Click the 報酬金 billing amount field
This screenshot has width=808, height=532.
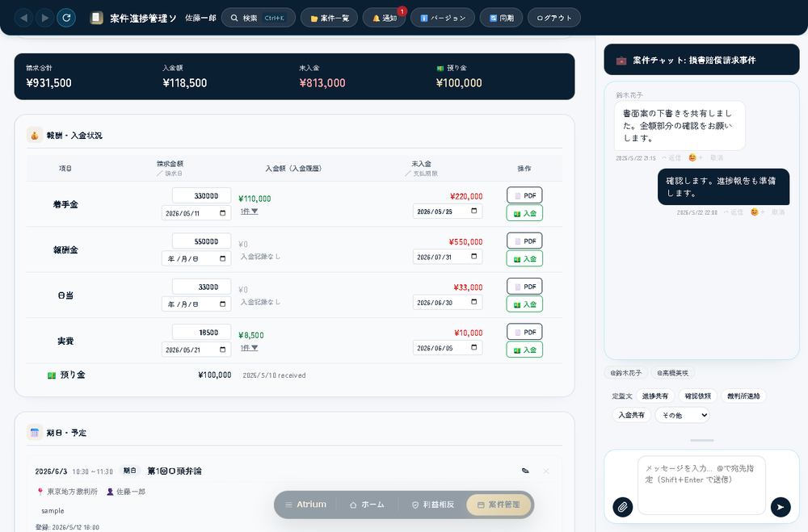(x=201, y=241)
